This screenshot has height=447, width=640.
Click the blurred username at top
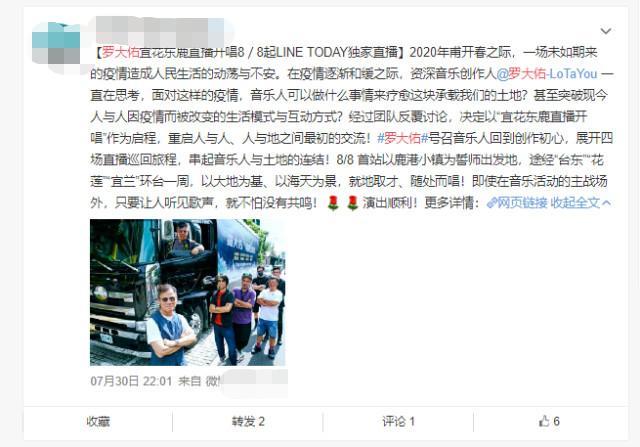pyautogui.click(x=160, y=31)
